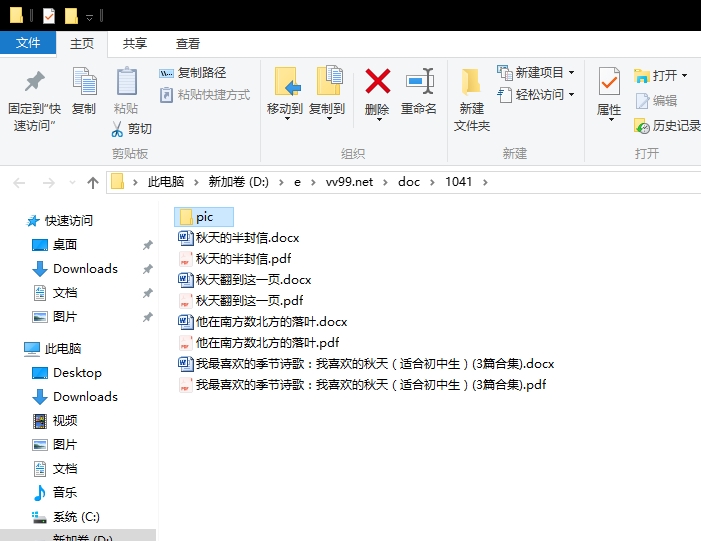Click the 1041 breadcrumb segment
The height and width of the screenshot is (541, 701).
click(458, 182)
